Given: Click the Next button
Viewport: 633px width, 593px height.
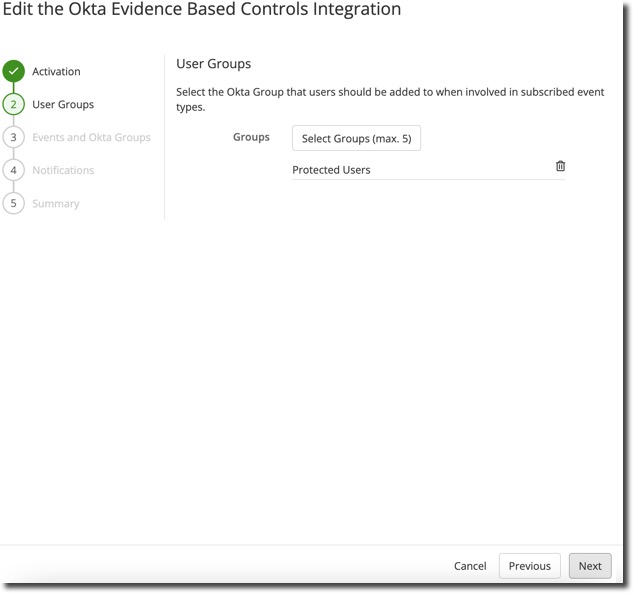Looking at the screenshot, I should 590,566.
